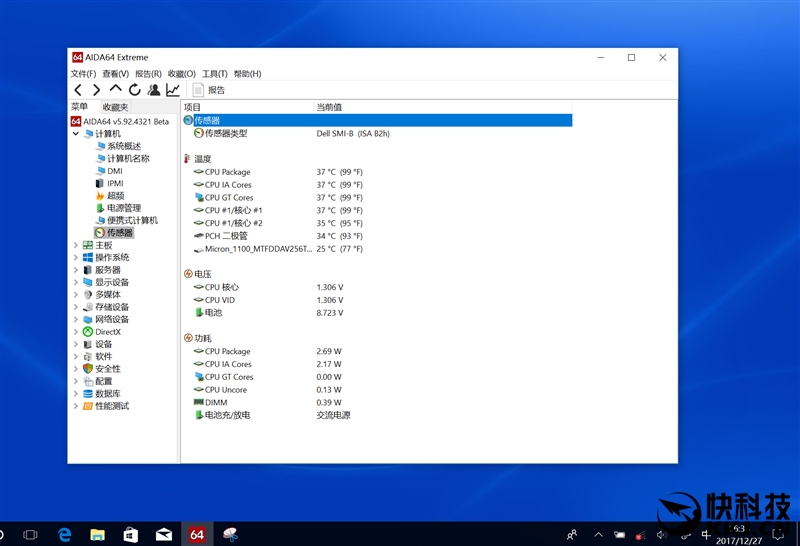This screenshot has width=800, height=546.
Task: Click the 当前值 column header
Action: click(442, 107)
